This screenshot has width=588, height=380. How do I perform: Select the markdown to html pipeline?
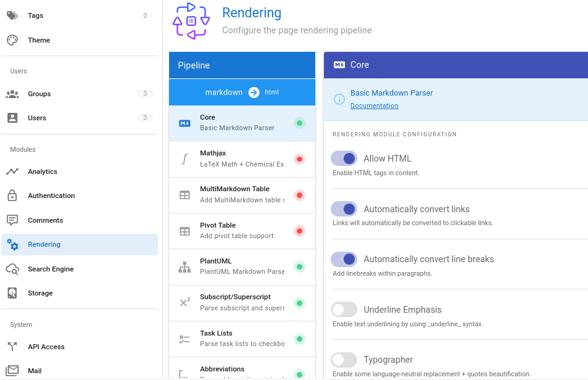242,92
